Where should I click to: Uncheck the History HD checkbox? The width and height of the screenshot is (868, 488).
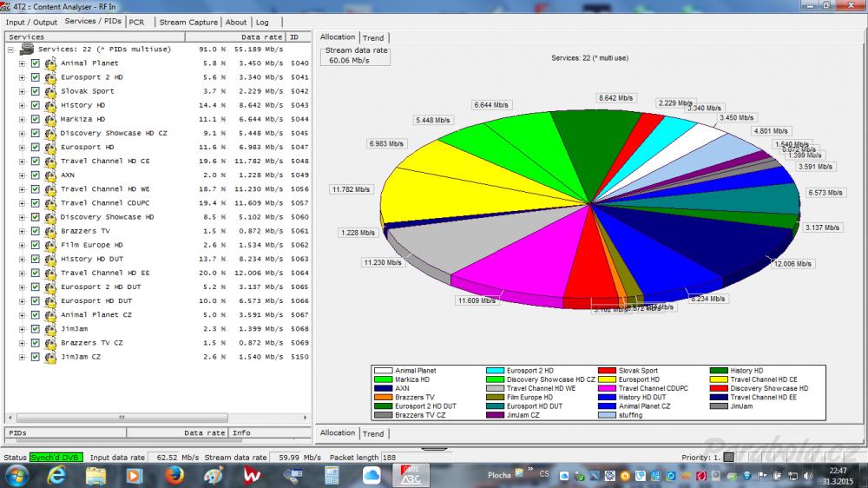pos(36,105)
